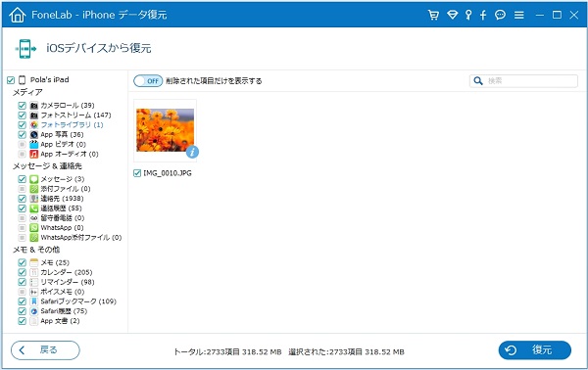Image resolution: width=588 pixels, height=370 pixels.
Task: Click the 留守番電話 voicemail icon
Action: tap(33, 218)
